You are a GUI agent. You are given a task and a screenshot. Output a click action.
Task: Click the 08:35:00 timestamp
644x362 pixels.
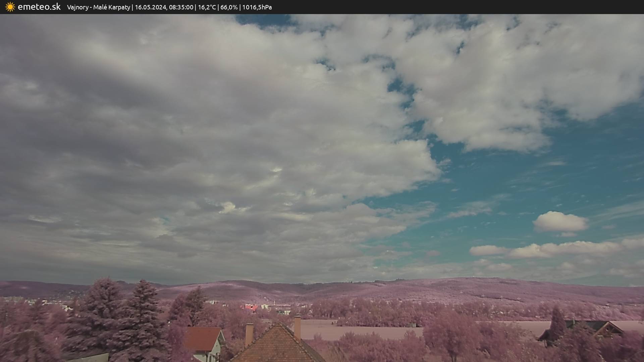click(181, 7)
